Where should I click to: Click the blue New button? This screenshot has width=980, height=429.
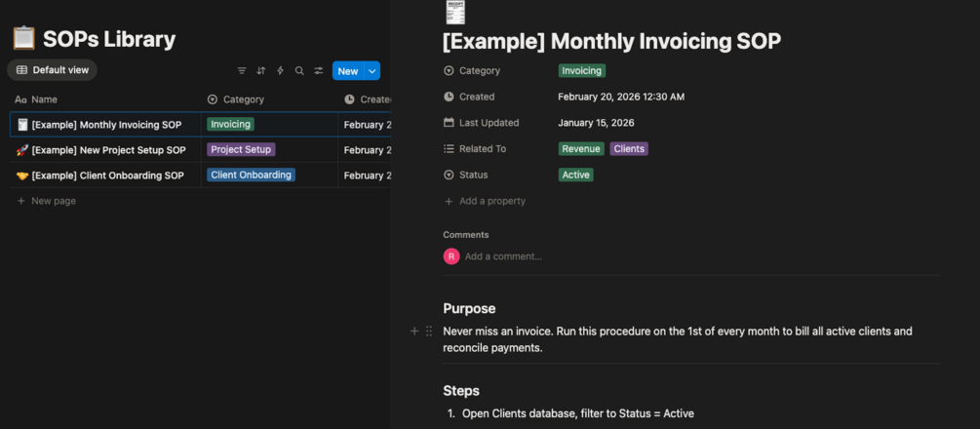coord(347,71)
